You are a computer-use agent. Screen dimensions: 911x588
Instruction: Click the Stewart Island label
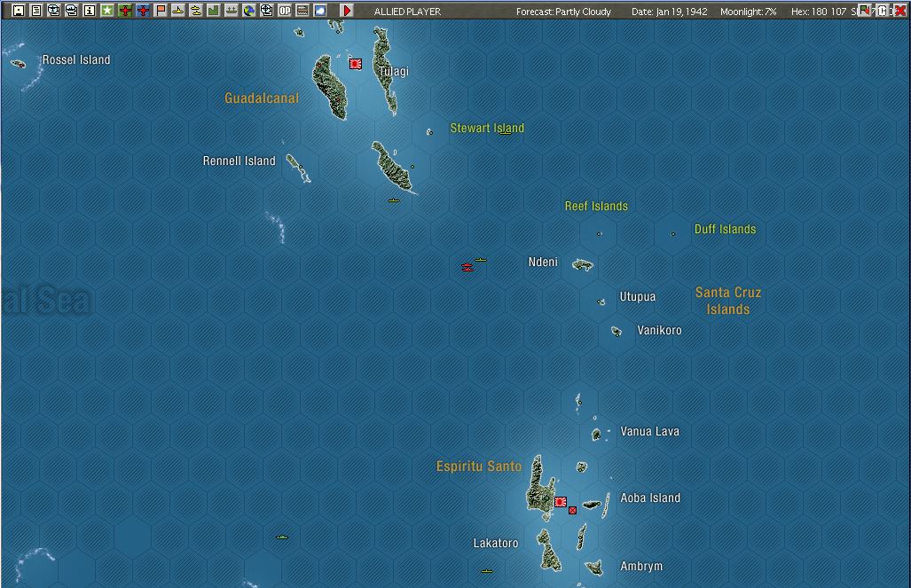(487, 128)
